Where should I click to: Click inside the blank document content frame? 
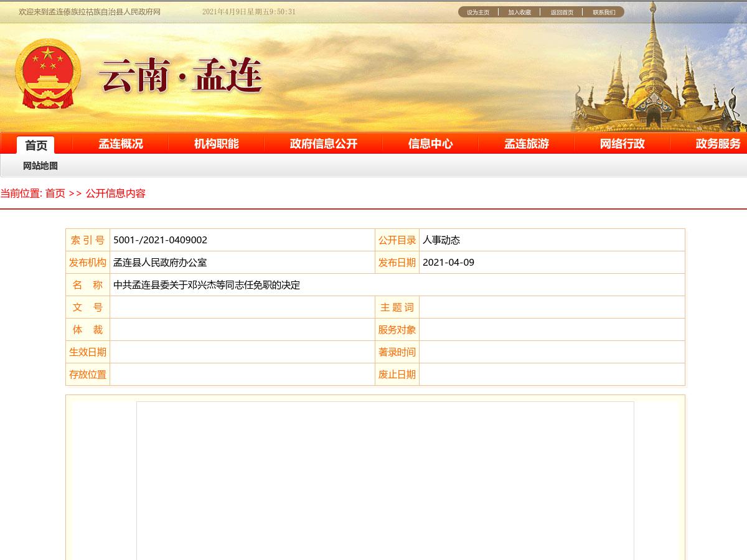coord(385,480)
